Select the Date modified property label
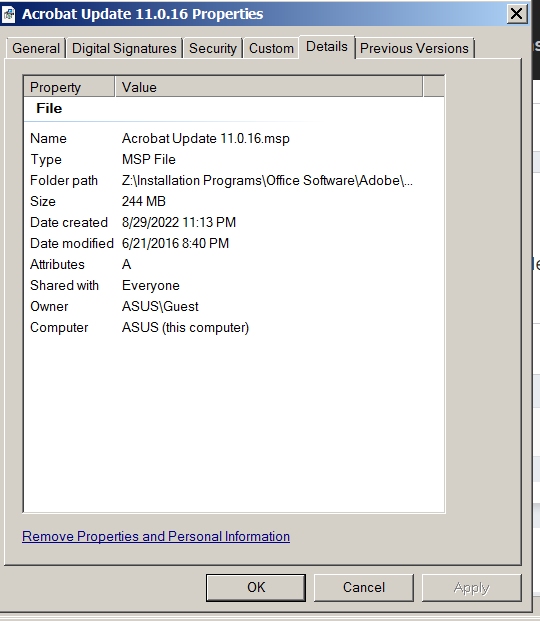This screenshot has height=621, width=540. coord(72,244)
